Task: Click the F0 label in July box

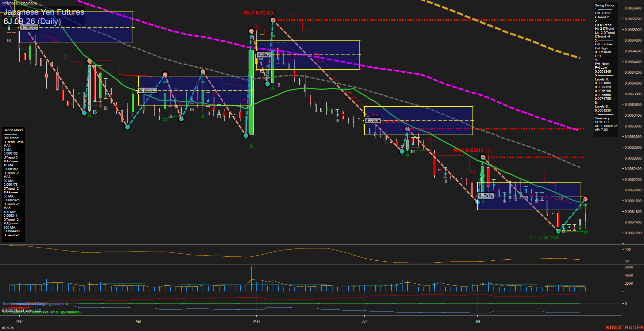Action: (560, 198)
